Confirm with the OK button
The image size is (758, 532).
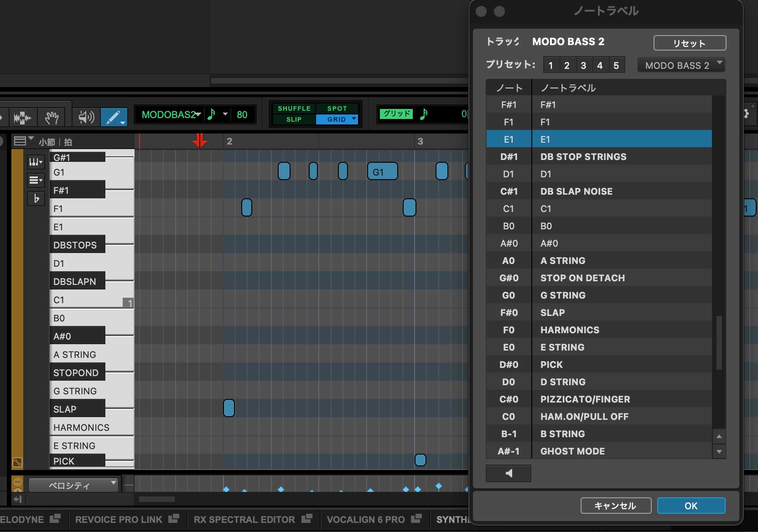tap(691, 506)
